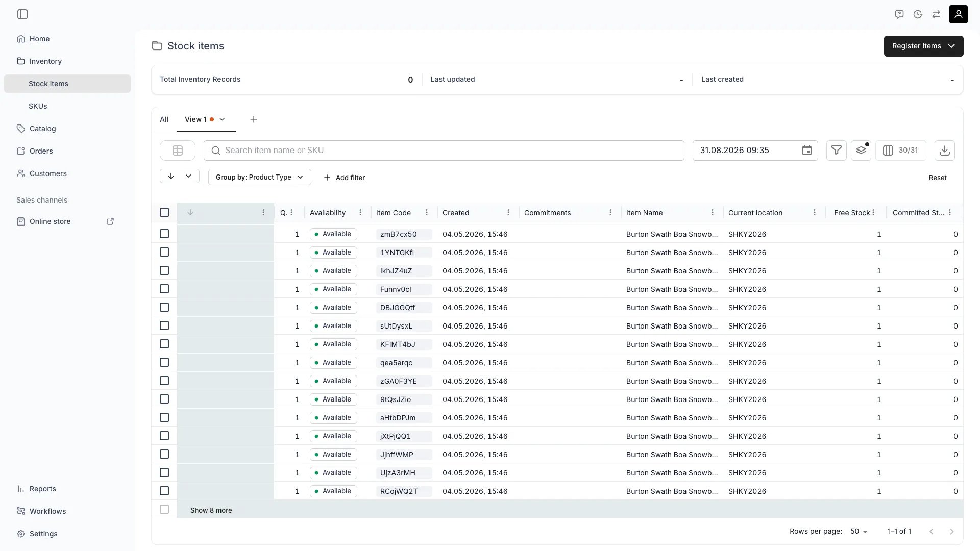This screenshot has width=980, height=551.
Task: Open SKUs in the sidebar
Action: point(67,106)
